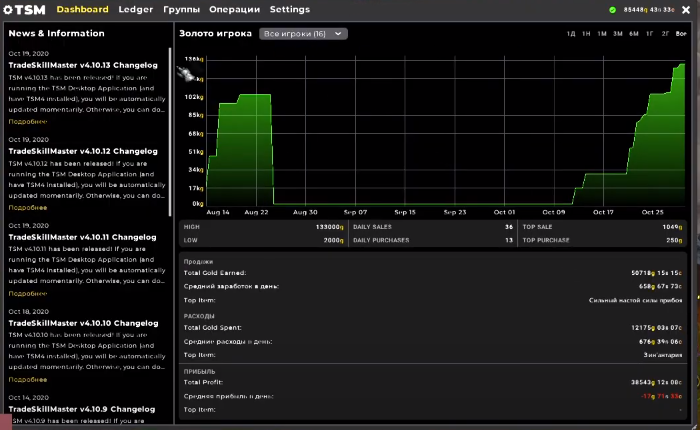700x430 pixels.
Task: Click Подробнее under the v4.10.10 changelog
Action: pyautogui.click(x=28, y=380)
